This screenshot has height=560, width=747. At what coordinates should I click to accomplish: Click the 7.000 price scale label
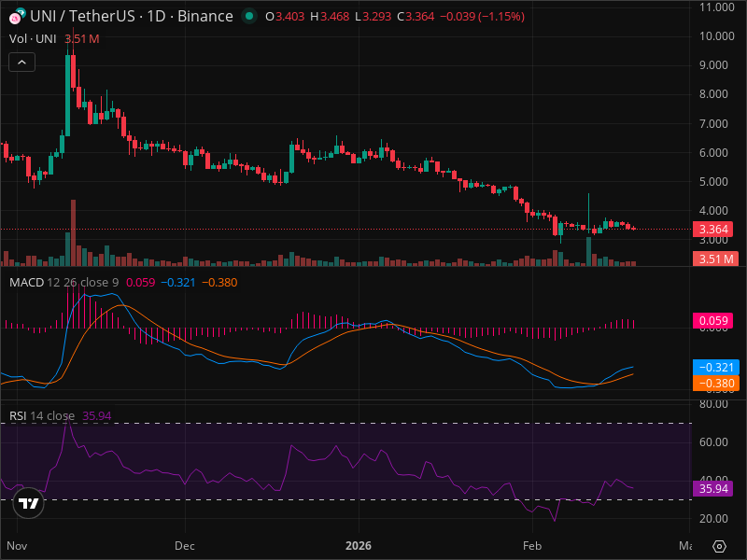click(713, 124)
